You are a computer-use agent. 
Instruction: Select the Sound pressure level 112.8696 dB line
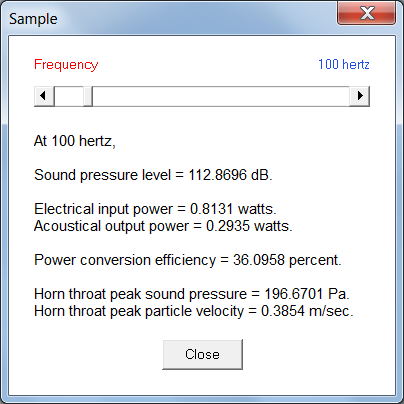[153, 175]
